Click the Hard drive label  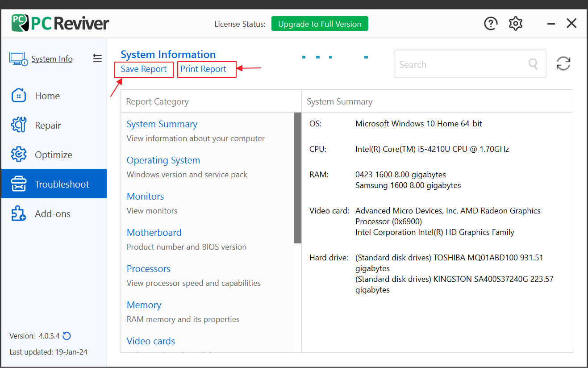pyautogui.click(x=329, y=258)
